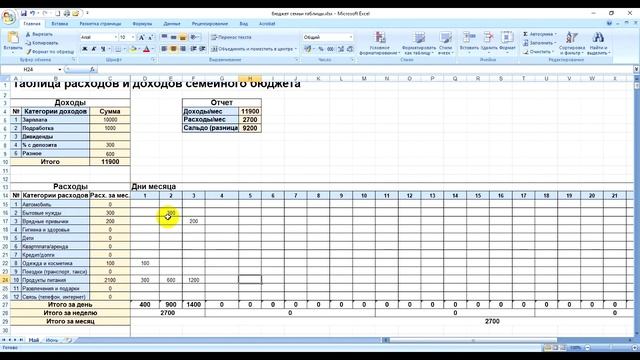Save workbook via quick access toolbar
The image size is (640, 360).
point(24,13)
